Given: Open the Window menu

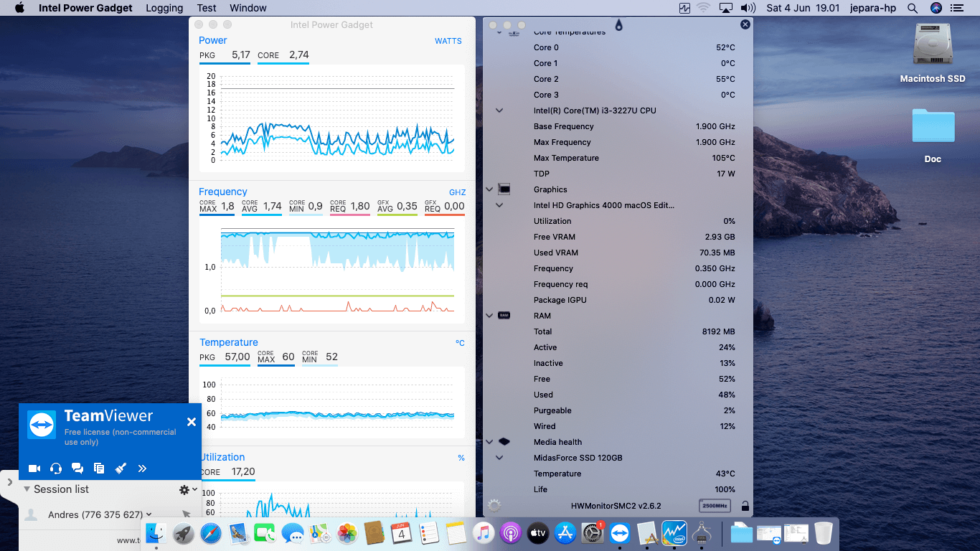Looking at the screenshot, I should [x=248, y=8].
